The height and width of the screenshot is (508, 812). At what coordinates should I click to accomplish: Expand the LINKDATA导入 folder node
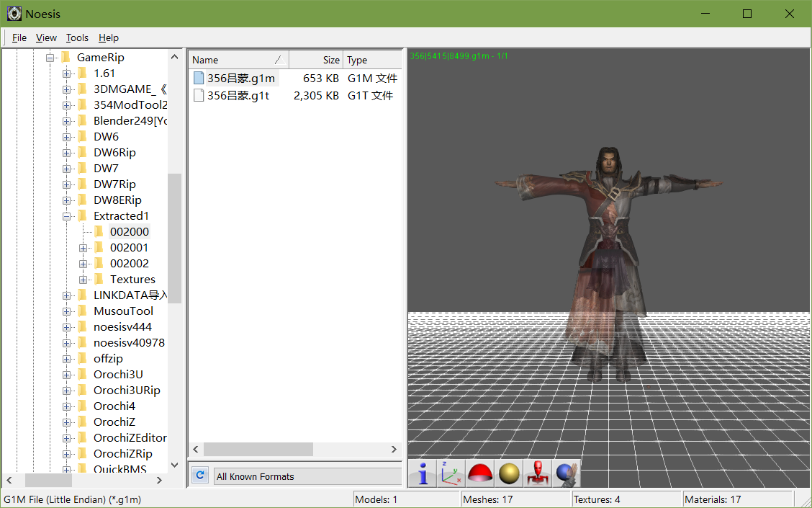click(x=66, y=296)
